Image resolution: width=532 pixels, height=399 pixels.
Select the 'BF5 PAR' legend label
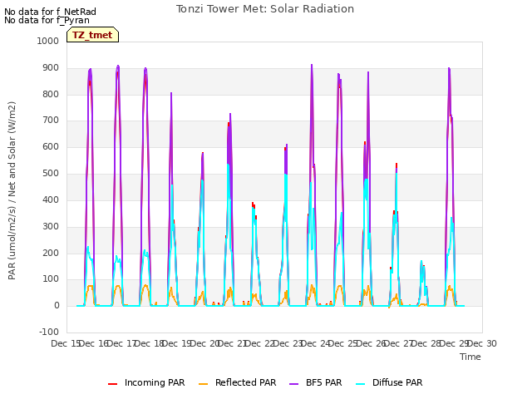(x=323, y=382)
